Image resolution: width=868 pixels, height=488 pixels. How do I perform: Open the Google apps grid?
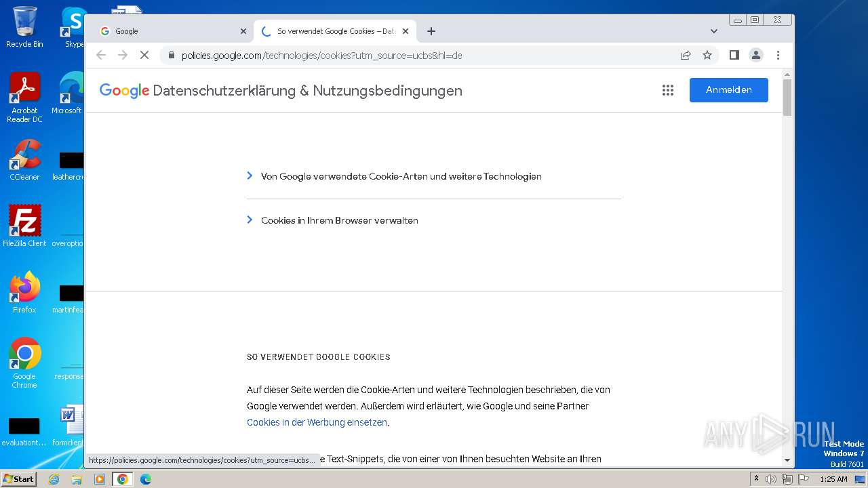[x=668, y=90]
